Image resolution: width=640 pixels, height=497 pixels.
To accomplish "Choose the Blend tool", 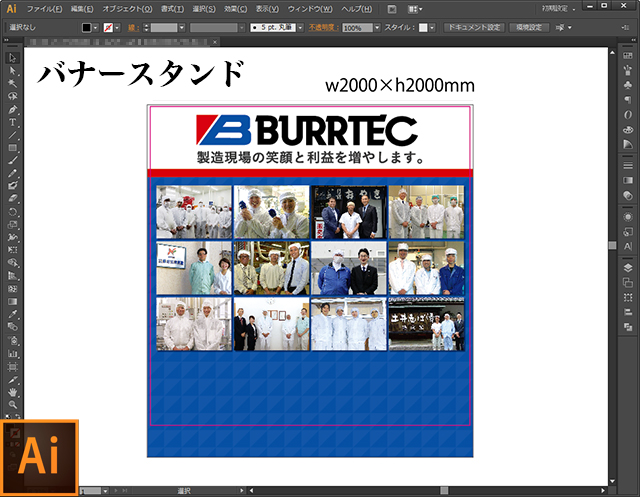I will tap(12, 327).
